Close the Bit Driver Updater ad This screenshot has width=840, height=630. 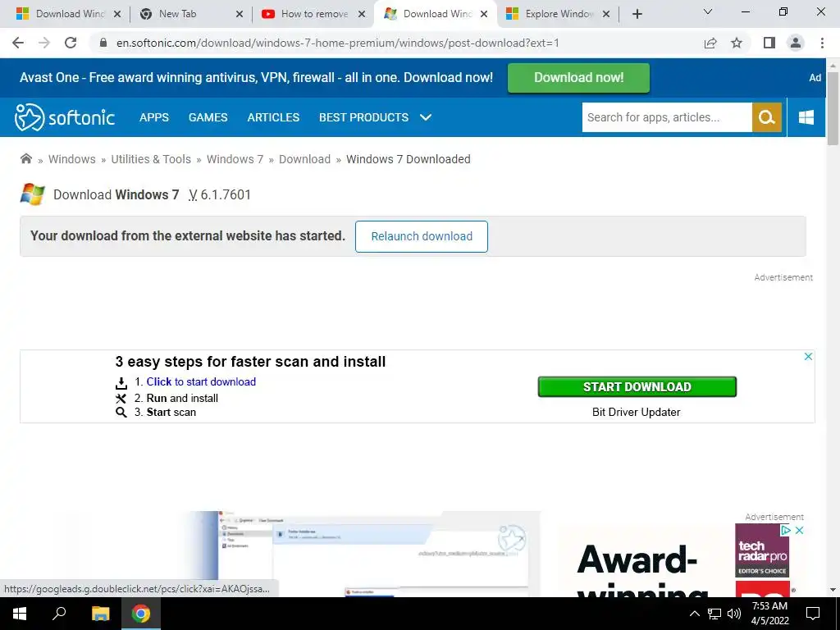click(808, 356)
